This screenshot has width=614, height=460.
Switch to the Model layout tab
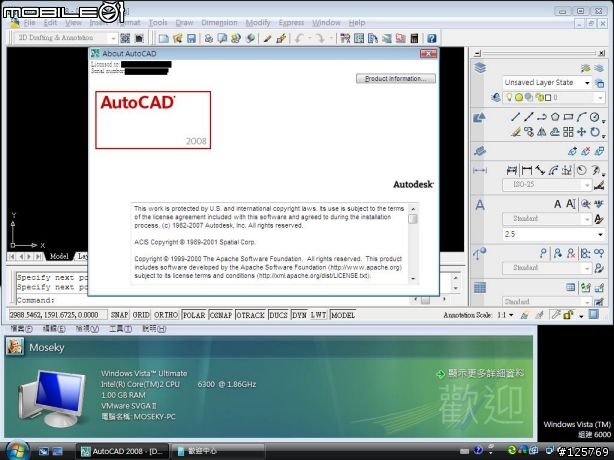(59, 256)
